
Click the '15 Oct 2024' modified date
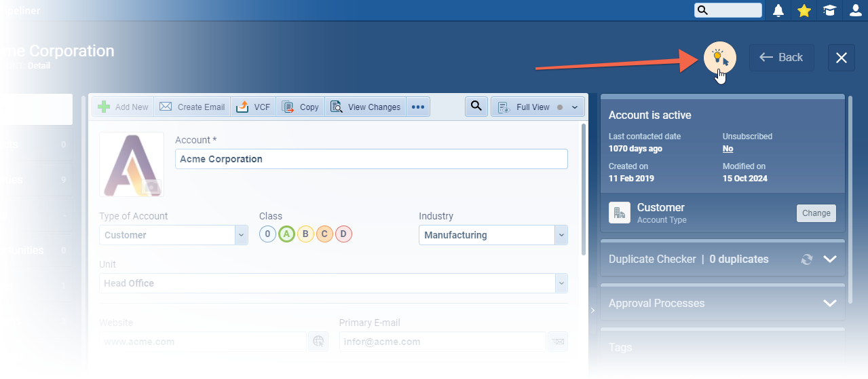click(745, 179)
